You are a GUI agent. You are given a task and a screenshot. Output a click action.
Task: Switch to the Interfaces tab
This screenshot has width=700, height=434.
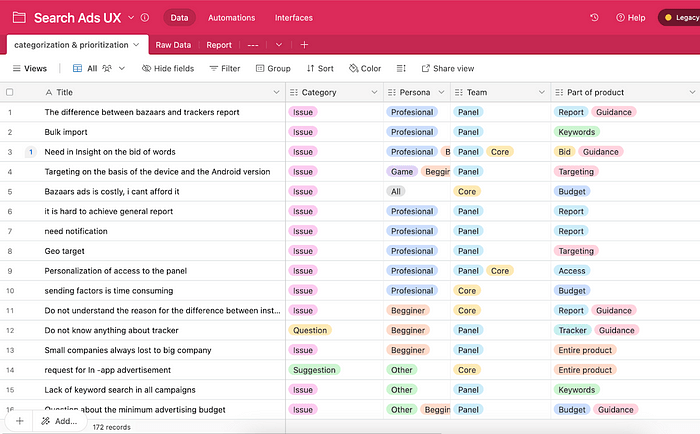pyautogui.click(x=293, y=17)
